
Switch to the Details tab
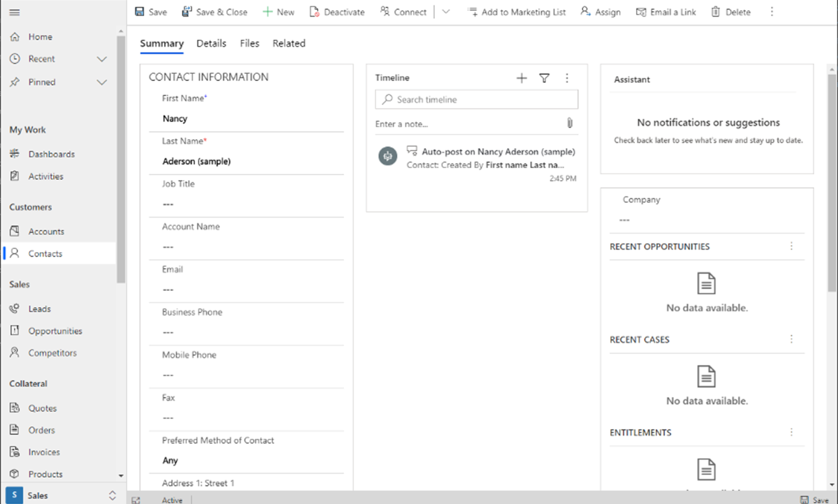(x=211, y=43)
